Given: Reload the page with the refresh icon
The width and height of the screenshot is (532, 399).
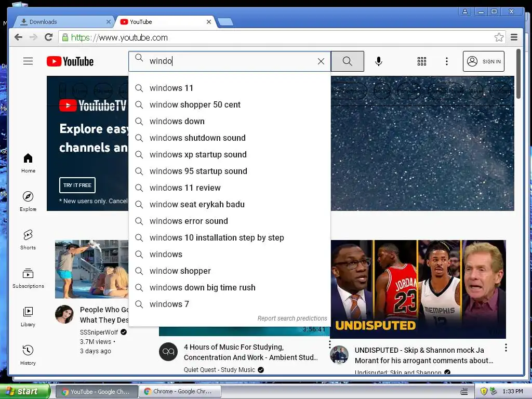Looking at the screenshot, I should 48,37.
